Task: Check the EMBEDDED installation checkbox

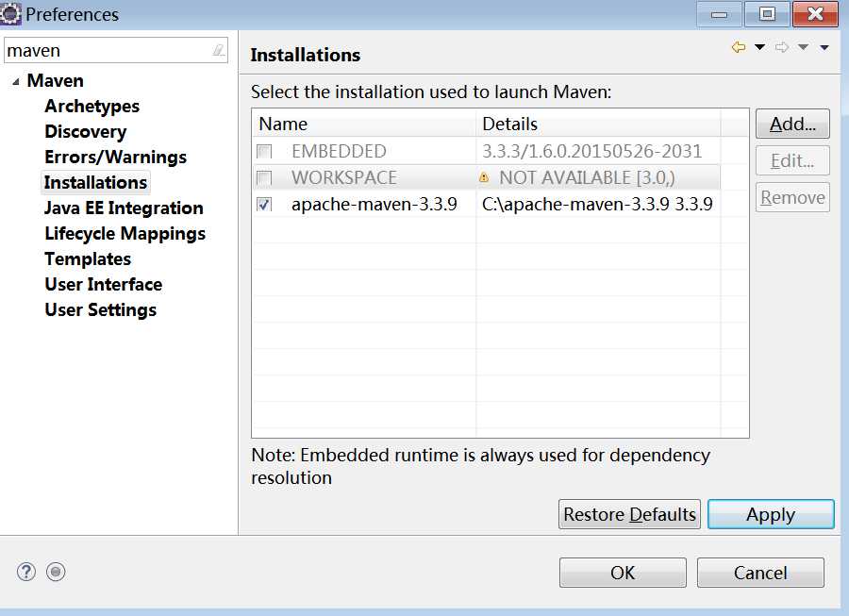Action: (x=264, y=152)
